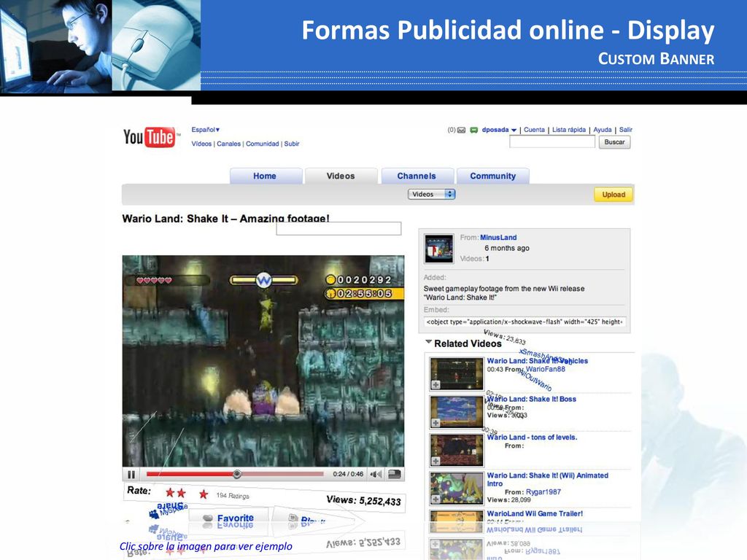The width and height of the screenshot is (747, 560).
Task: Click the Wario Land gameplay video frame
Action: (x=263, y=361)
